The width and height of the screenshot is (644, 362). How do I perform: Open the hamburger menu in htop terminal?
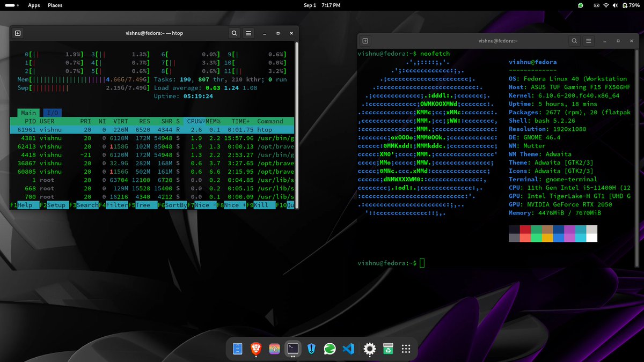pos(248,33)
